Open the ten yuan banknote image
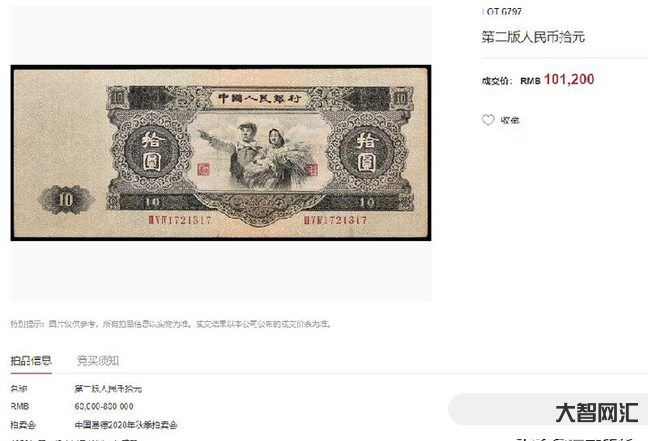Screen dimensions: 648x441 (x=221, y=153)
